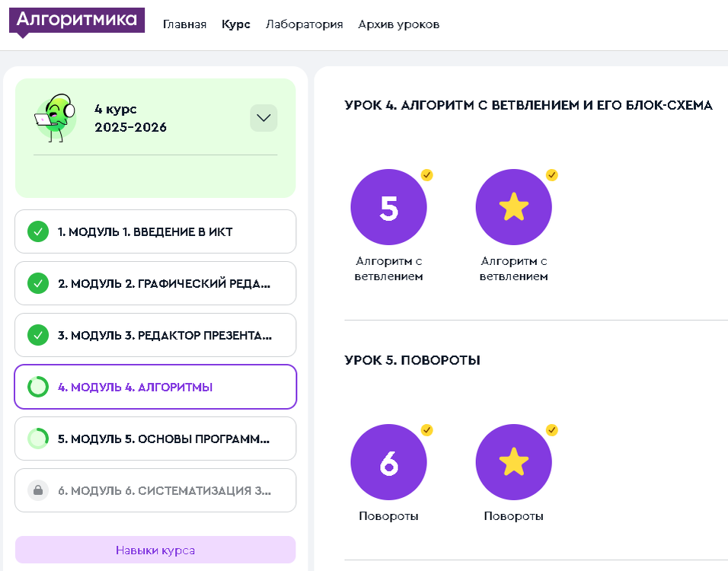Select Модуль 2 Графический редактор

pyautogui.click(x=155, y=283)
